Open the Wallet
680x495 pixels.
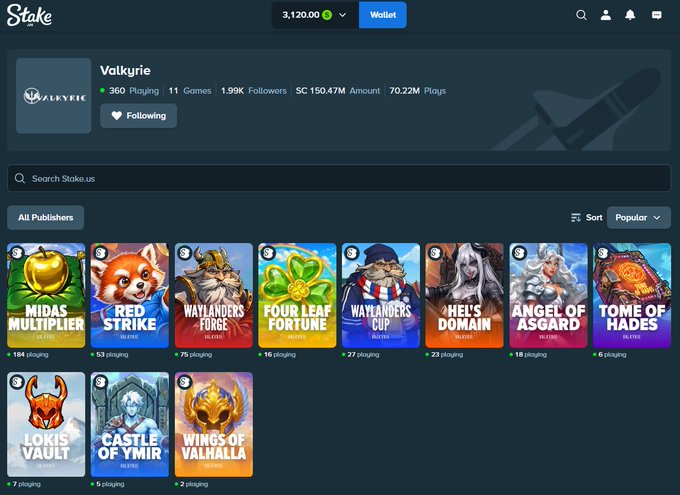click(382, 15)
